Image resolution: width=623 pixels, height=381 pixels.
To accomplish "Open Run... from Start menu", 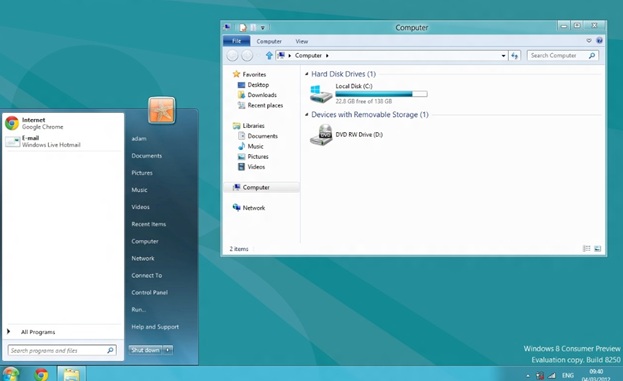I will coord(139,309).
